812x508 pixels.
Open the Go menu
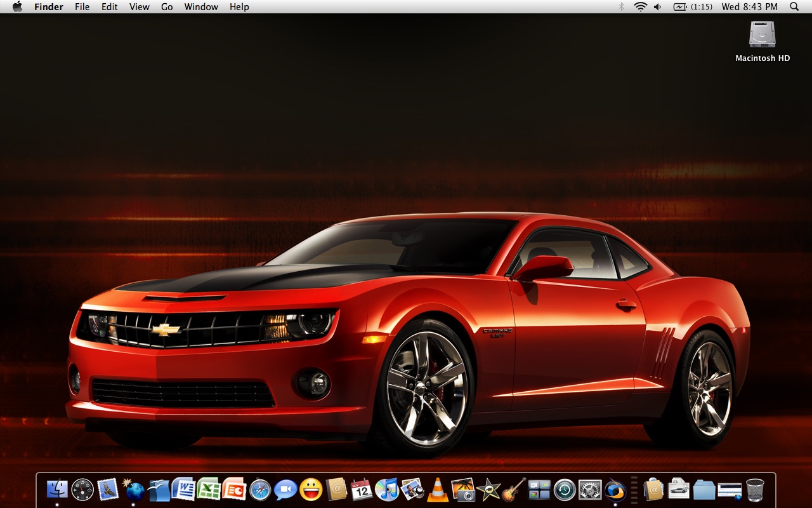click(167, 7)
